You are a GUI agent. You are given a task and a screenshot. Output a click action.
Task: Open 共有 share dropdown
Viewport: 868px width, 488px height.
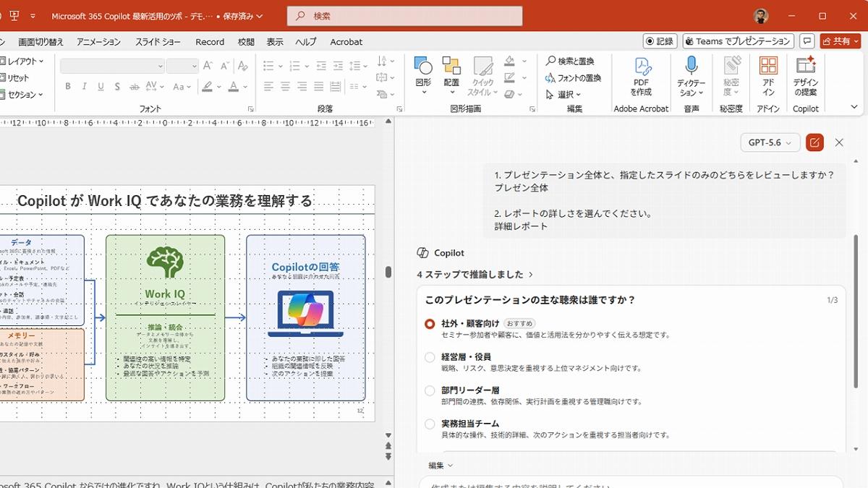point(841,41)
